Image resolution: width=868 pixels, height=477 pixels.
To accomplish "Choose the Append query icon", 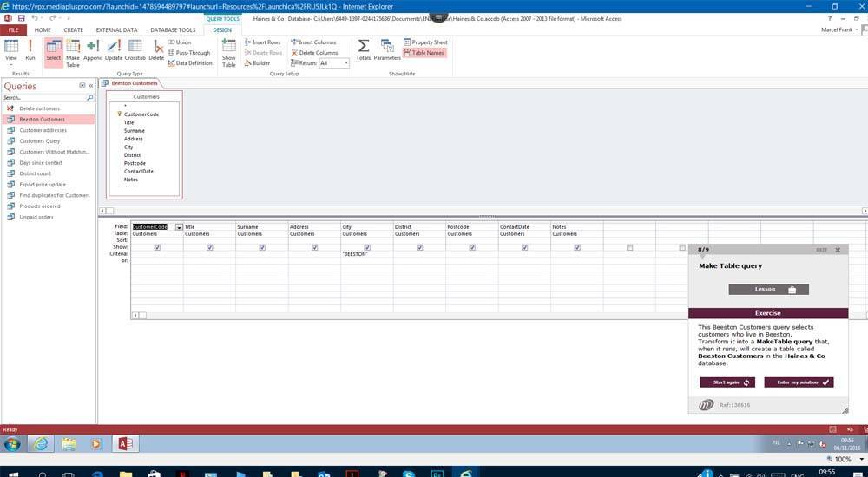I will 93,50.
